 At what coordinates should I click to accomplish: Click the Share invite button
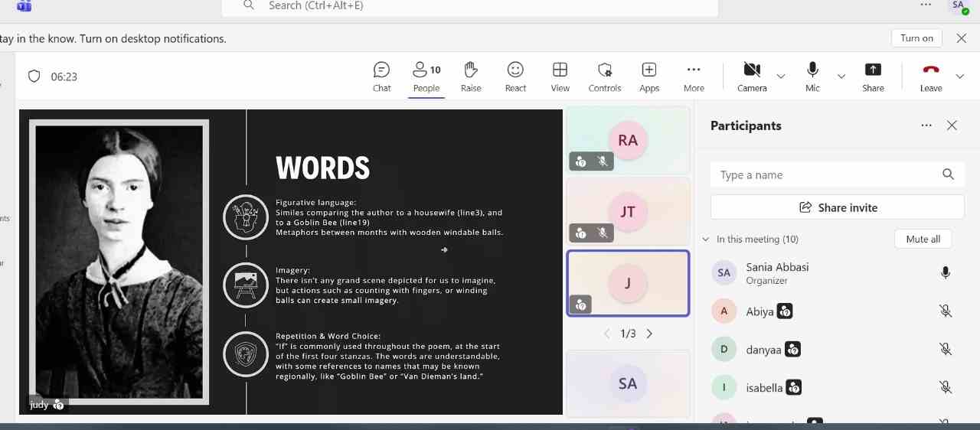(x=837, y=207)
